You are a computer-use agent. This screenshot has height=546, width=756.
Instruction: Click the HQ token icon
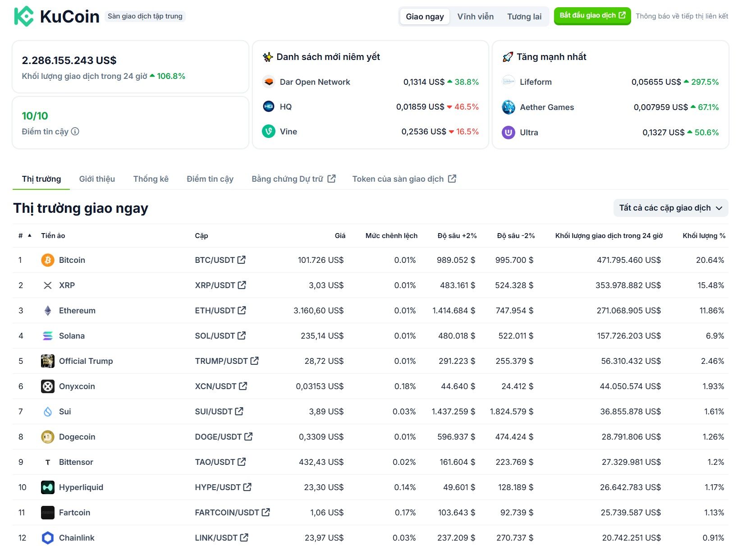pos(269,106)
